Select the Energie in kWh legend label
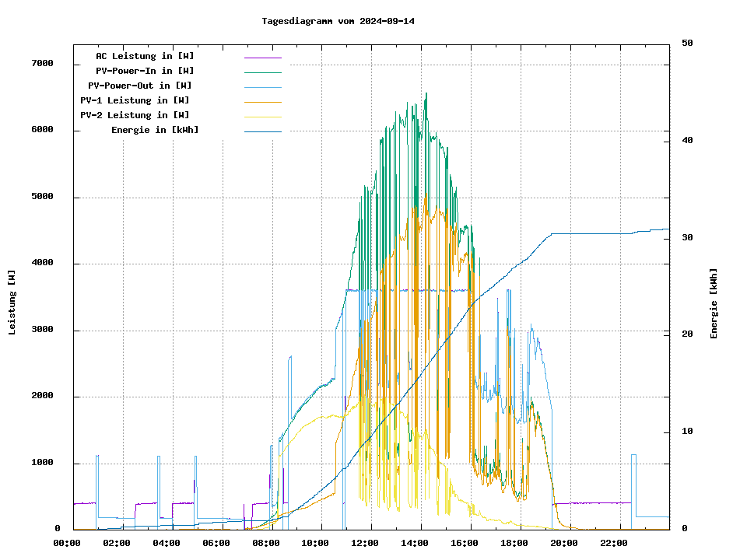This screenshot has width=747, height=560. [155, 130]
